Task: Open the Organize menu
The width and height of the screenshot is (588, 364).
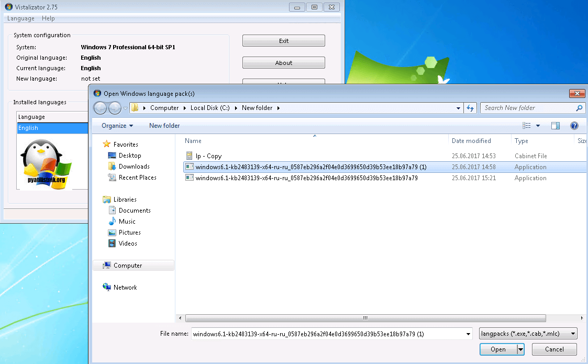Action: [x=117, y=126]
